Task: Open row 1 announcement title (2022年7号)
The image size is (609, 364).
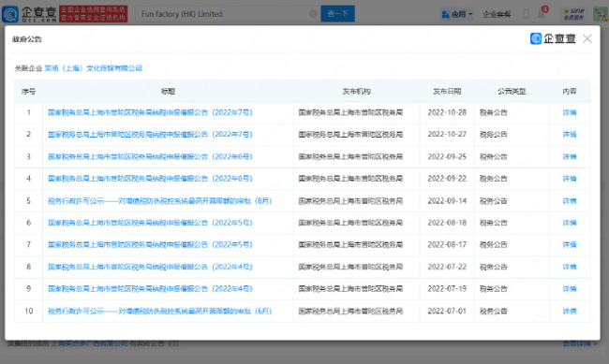Action: [150, 112]
